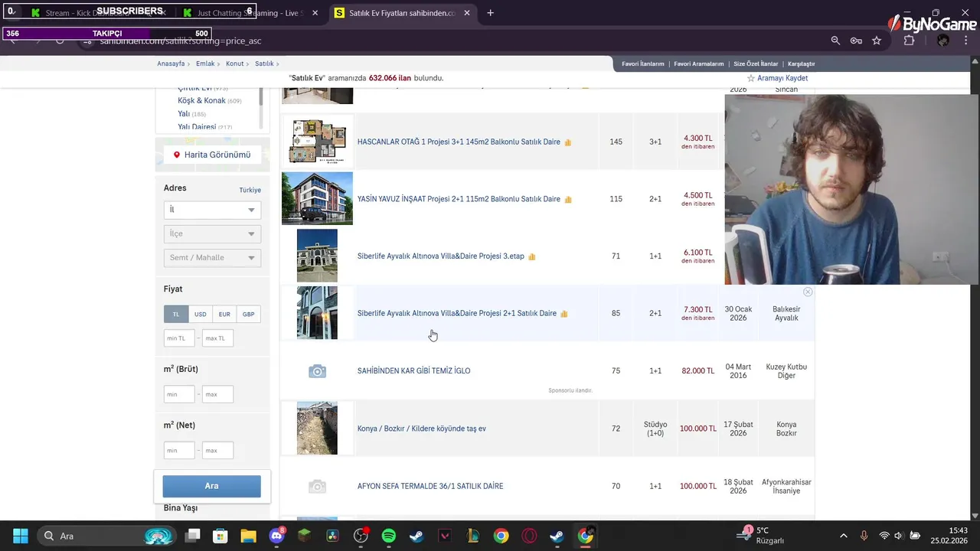Click the min TL price field

(179, 338)
